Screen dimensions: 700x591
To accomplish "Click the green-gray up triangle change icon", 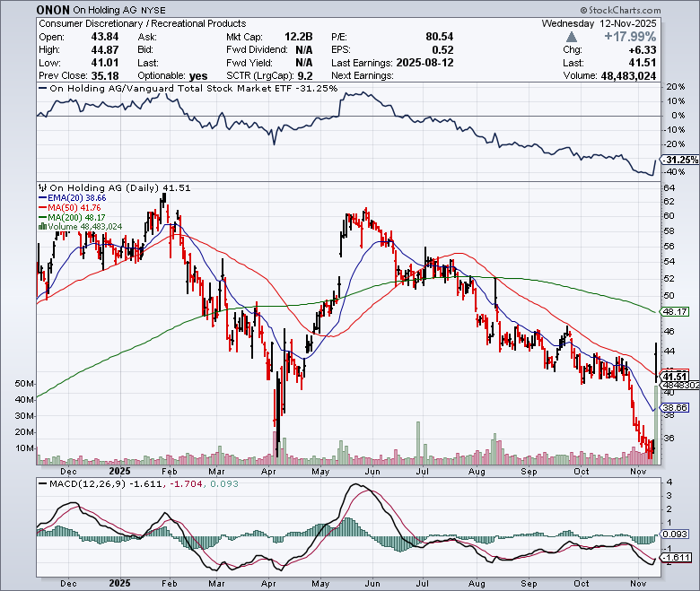I will click(x=571, y=37).
